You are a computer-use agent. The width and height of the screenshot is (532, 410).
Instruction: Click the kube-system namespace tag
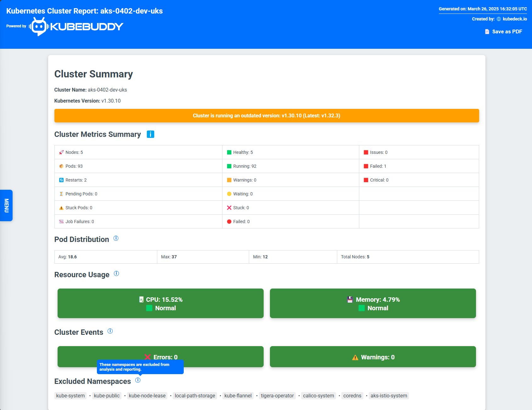pos(70,396)
